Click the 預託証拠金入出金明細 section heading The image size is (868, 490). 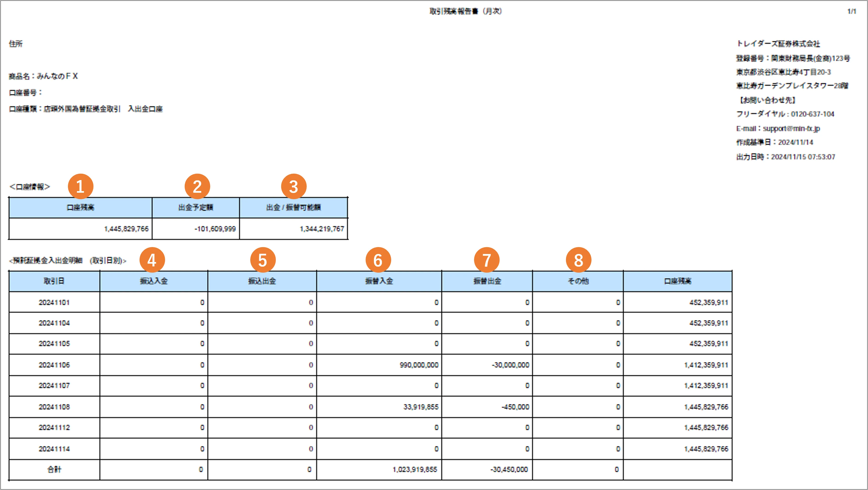[68, 260]
